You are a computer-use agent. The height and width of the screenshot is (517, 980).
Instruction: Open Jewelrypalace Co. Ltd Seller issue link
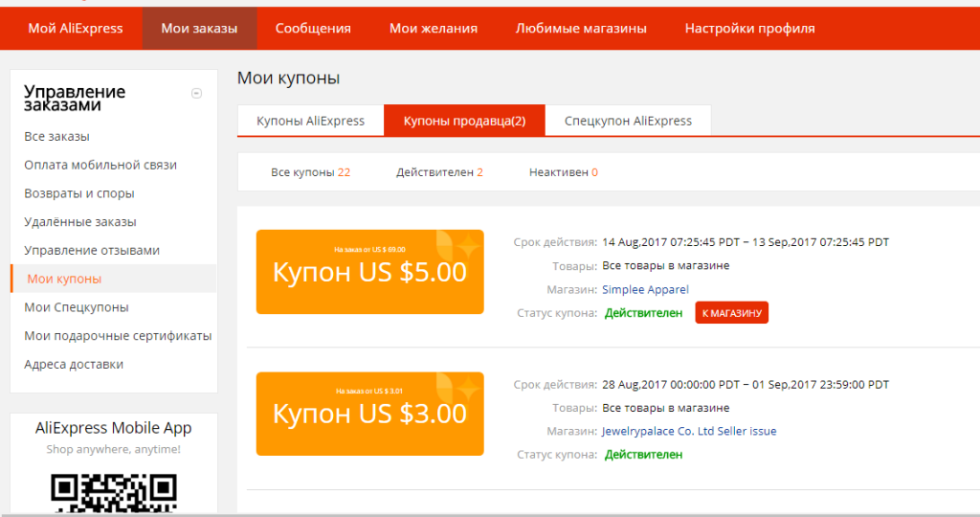(689, 431)
